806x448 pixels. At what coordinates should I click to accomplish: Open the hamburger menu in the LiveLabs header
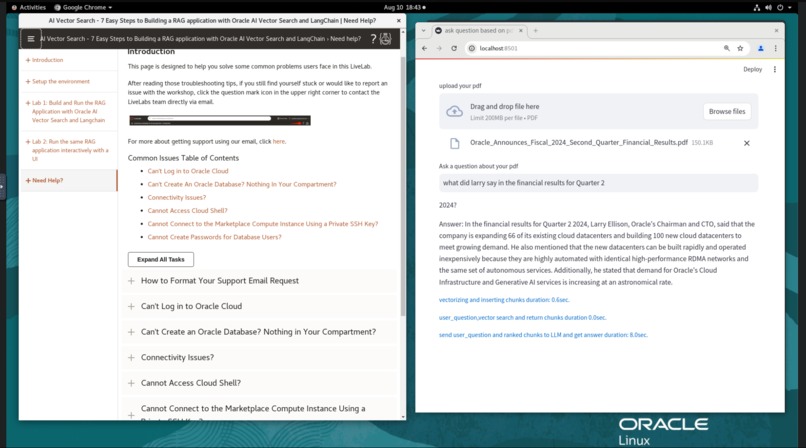31,39
